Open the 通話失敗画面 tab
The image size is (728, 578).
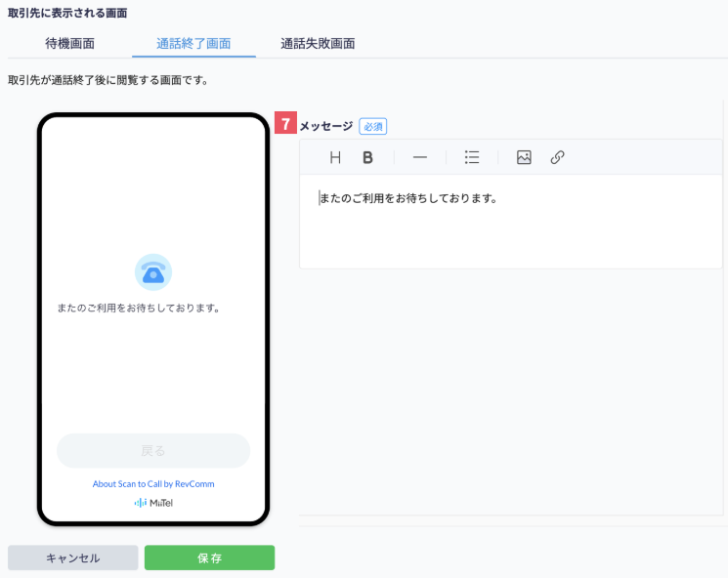318,44
